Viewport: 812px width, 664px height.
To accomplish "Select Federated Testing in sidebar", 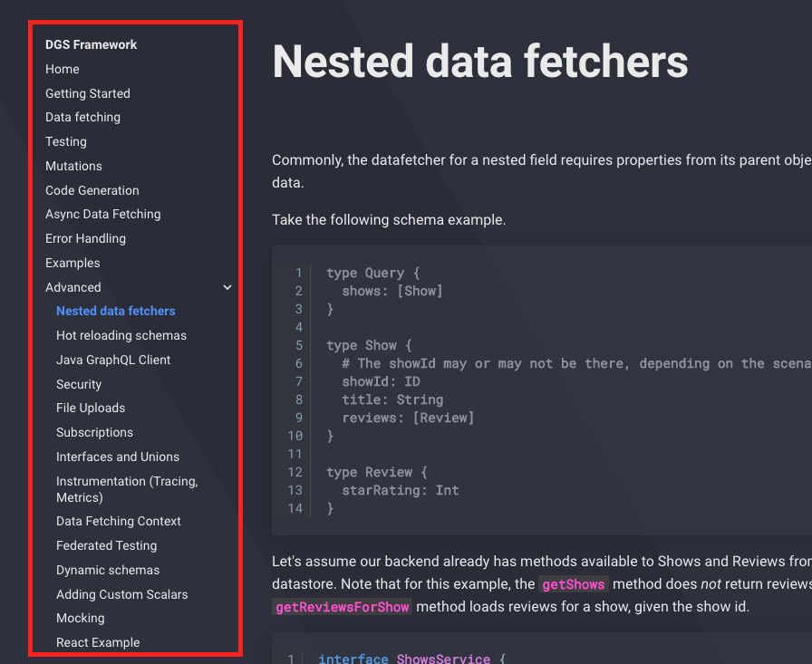I will pyautogui.click(x=106, y=545).
